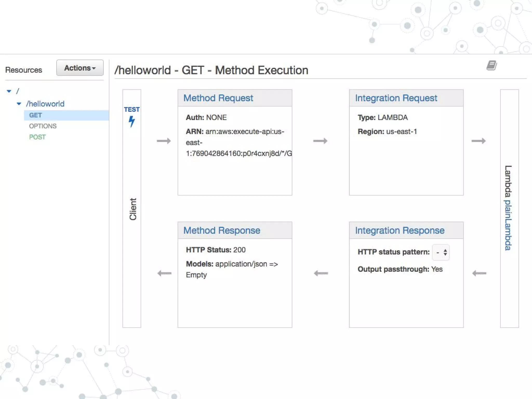The image size is (532, 399).
Task: Select the OPTIONS method
Action: click(x=43, y=126)
